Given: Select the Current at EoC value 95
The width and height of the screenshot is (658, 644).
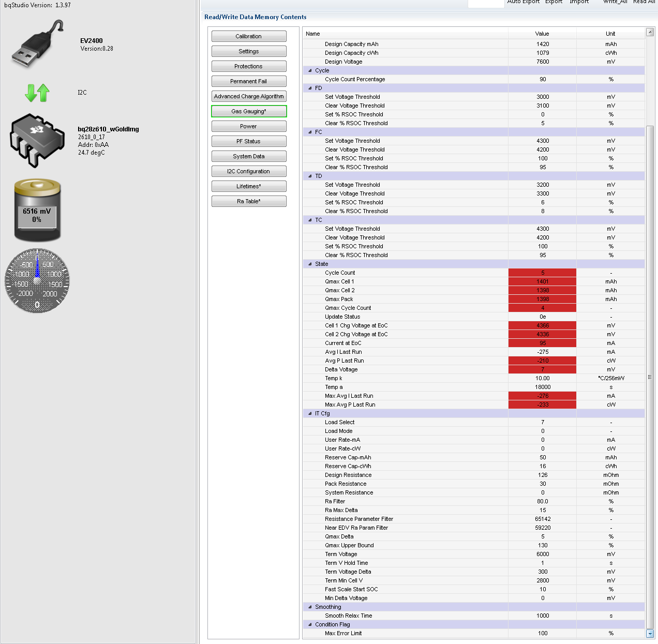Looking at the screenshot, I should (x=542, y=343).
